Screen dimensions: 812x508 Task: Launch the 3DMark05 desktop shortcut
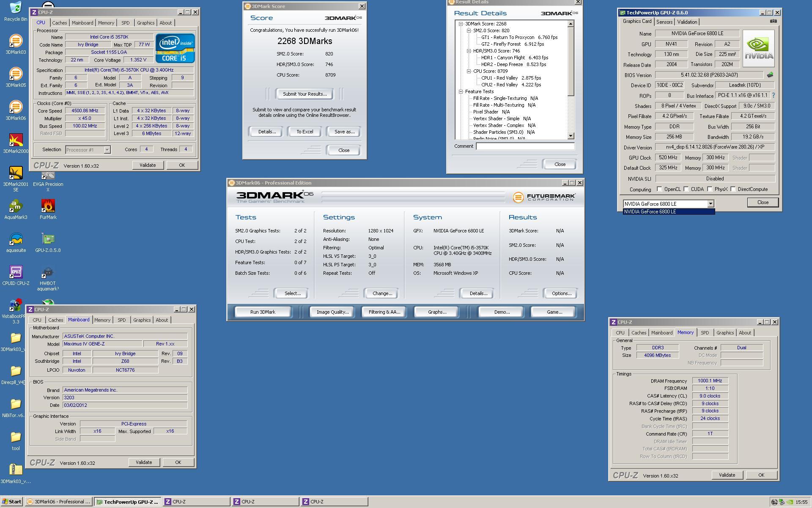[16, 77]
